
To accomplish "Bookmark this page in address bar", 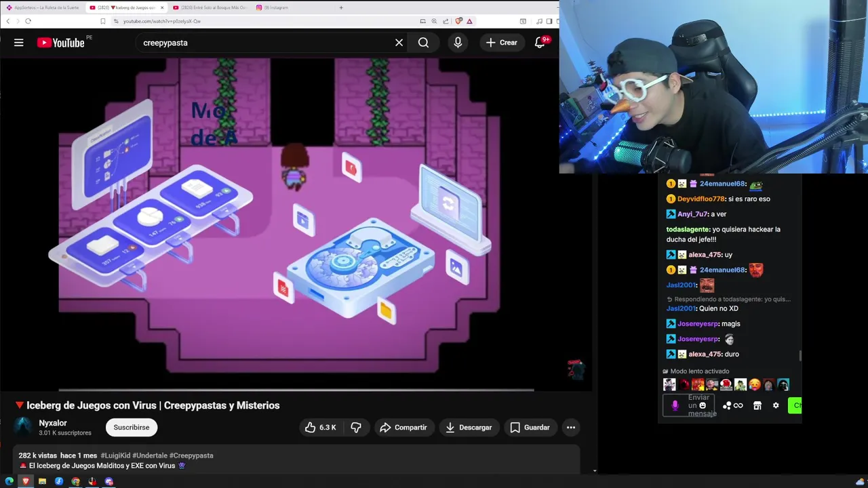I will 103,21.
